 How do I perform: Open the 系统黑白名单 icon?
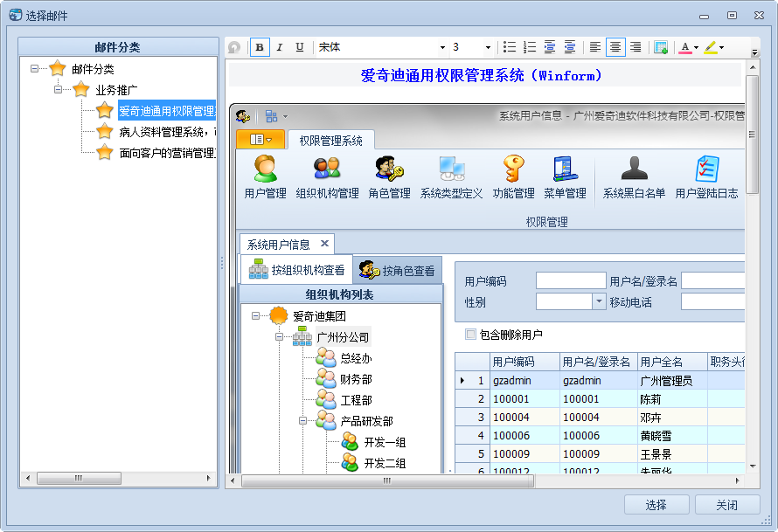(634, 177)
